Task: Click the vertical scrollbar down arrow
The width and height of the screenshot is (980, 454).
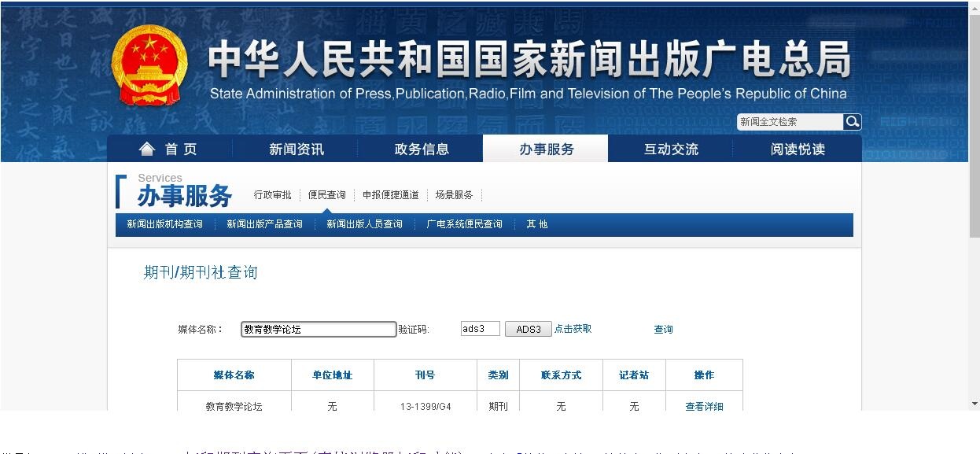Action: tap(974, 404)
